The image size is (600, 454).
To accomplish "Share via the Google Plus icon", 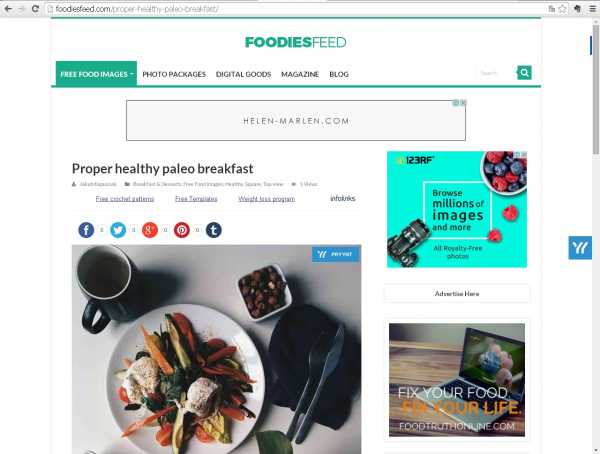I will pos(150,230).
